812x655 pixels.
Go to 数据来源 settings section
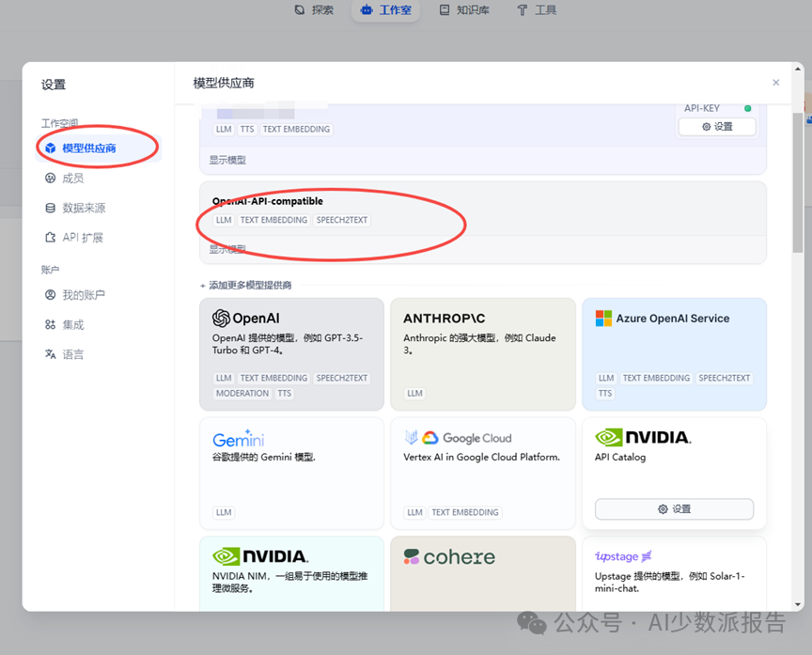[x=99, y=208]
